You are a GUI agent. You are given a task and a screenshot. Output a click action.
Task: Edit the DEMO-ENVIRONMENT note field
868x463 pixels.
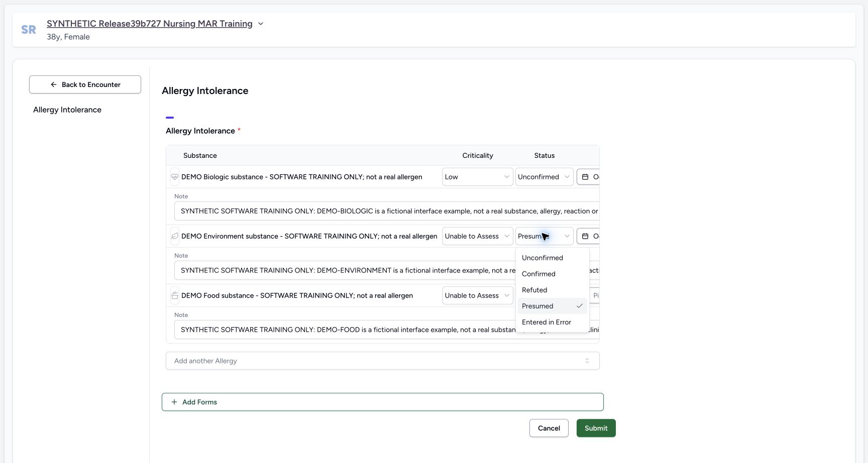pyautogui.click(x=345, y=270)
